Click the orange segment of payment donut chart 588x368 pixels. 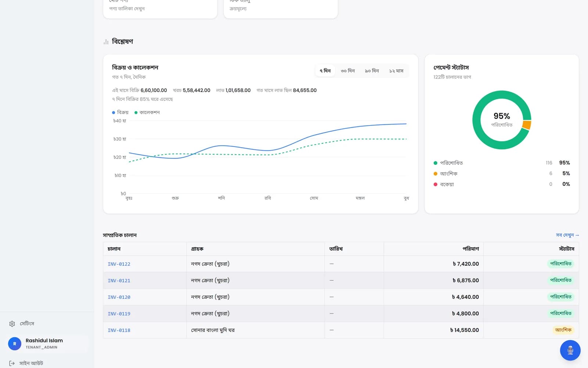[x=527, y=125]
